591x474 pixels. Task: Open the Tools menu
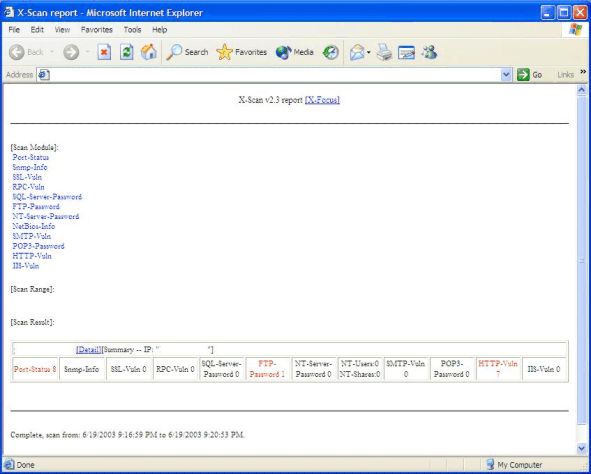pyautogui.click(x=132, y=30)
